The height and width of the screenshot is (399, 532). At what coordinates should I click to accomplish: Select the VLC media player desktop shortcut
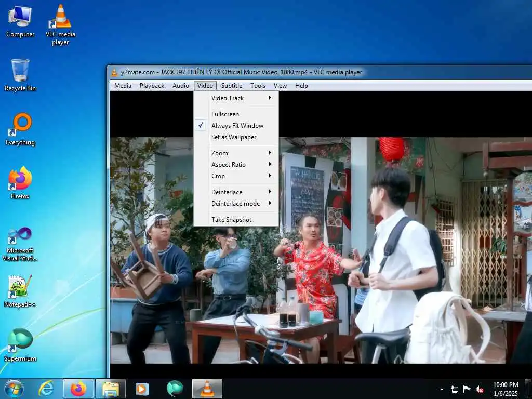(60, 24)
